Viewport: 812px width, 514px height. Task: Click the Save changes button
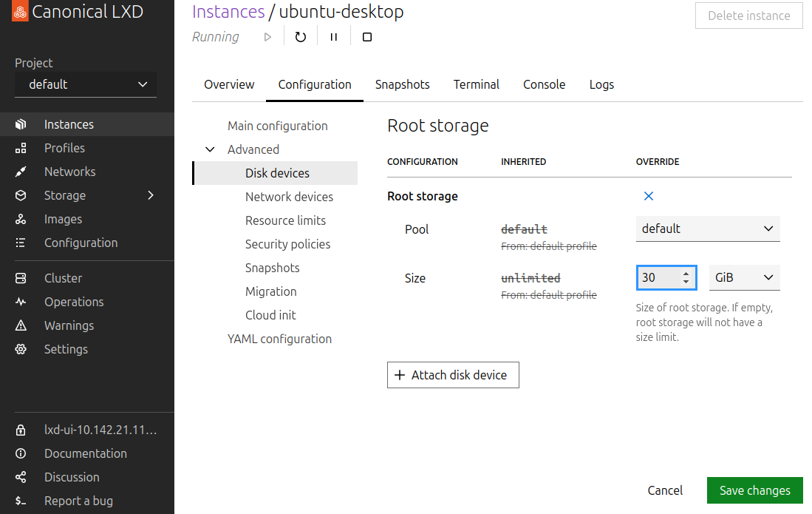point(754,490)
